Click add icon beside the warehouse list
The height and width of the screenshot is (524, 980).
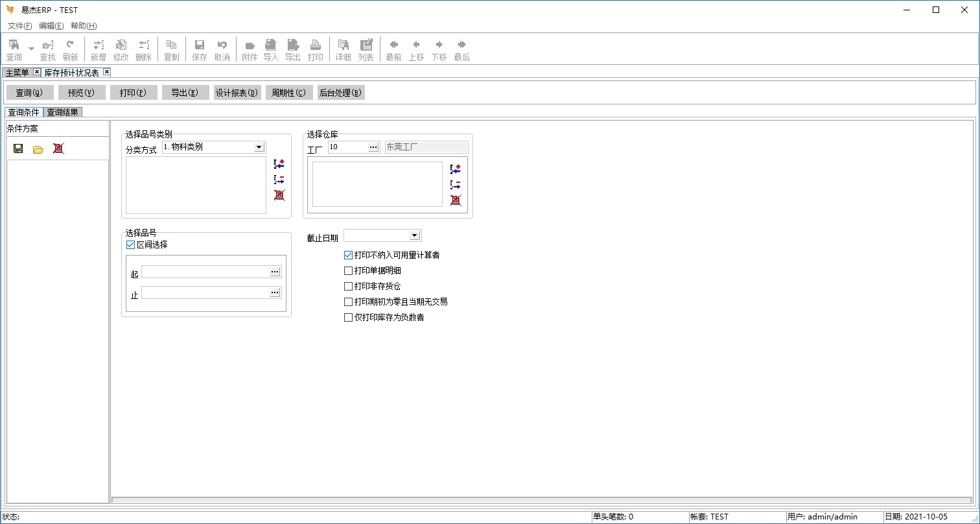[x=456, y=169]
